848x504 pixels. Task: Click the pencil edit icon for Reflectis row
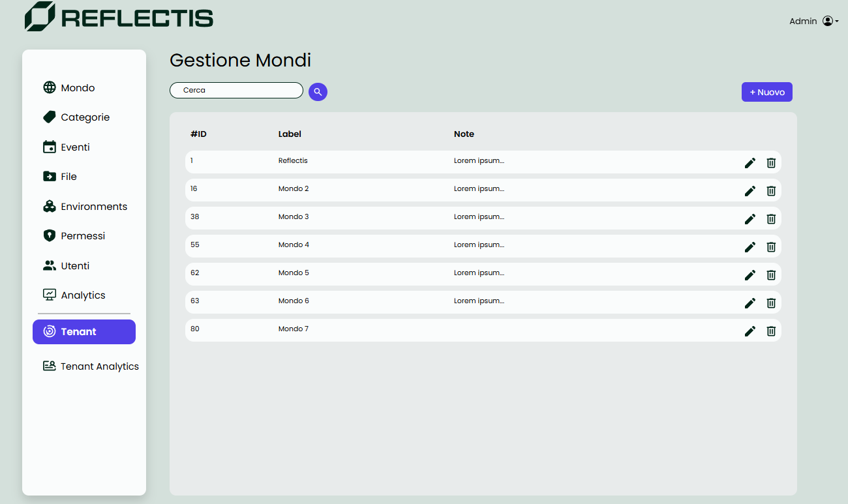(x=750, y=163)
